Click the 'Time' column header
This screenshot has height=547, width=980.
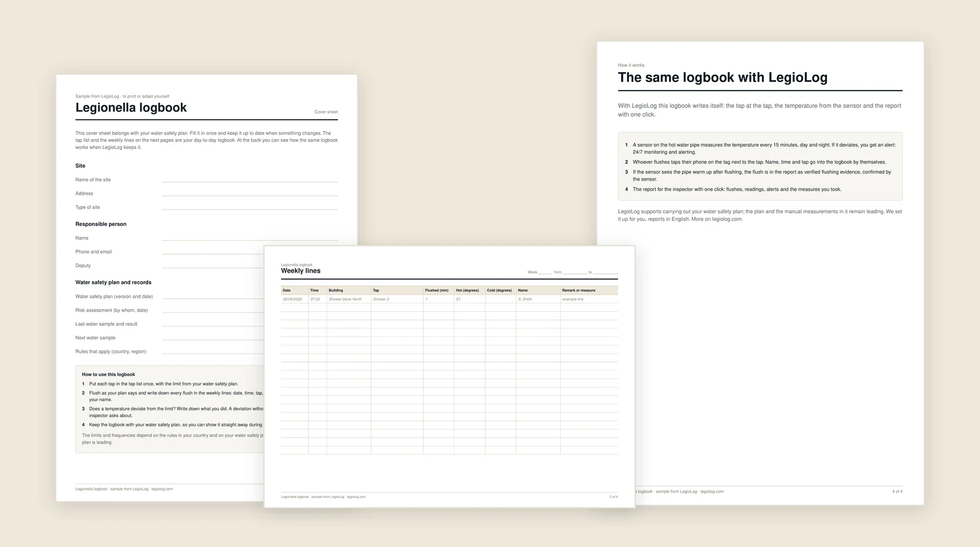coord(314,290)
